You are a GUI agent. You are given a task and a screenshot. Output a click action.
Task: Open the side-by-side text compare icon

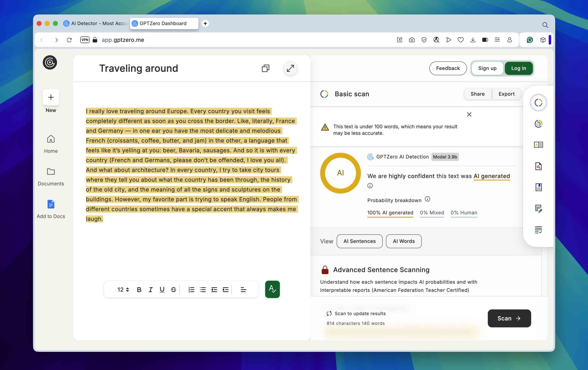pyautogui.click(x=538, y=145)
